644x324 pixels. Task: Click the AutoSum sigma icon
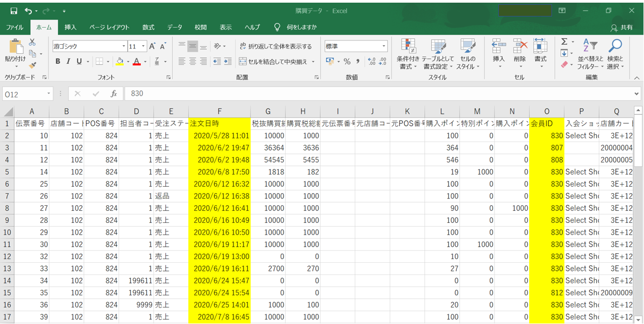click(564, 42)
